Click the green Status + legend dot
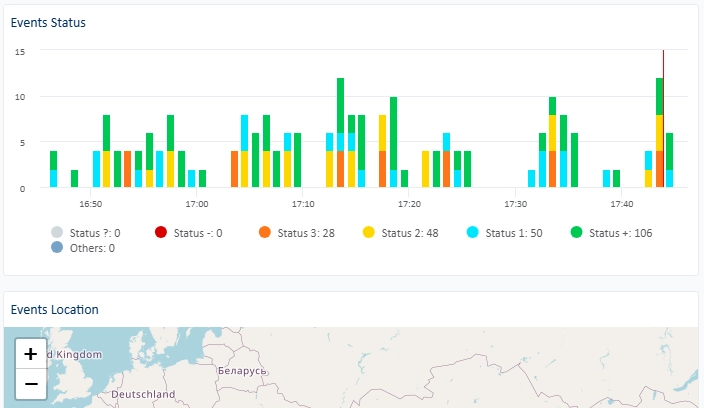Viewport: 704px width, 408px height. pos(576,232)
